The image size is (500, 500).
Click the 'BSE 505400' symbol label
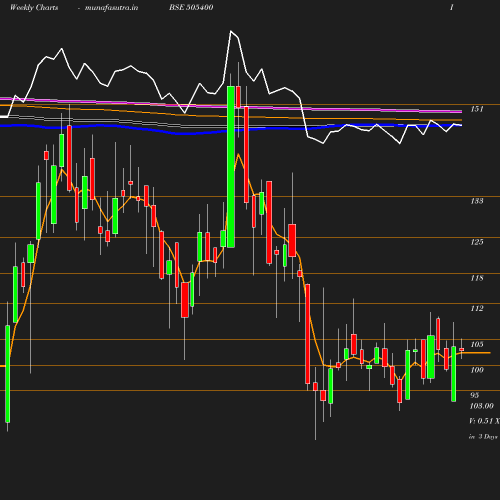191,7
